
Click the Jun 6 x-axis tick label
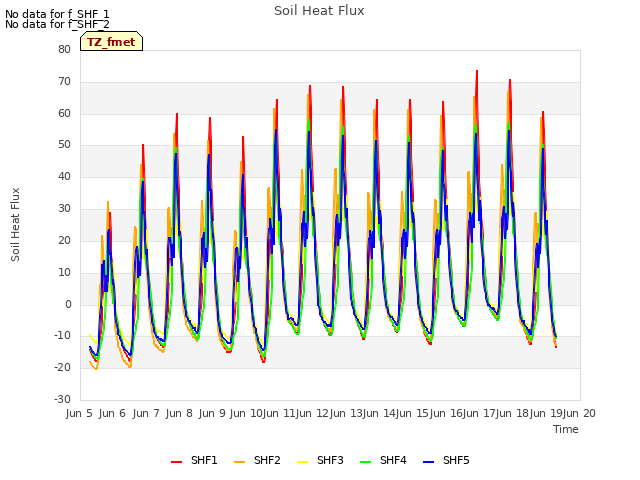pos(112,413)
